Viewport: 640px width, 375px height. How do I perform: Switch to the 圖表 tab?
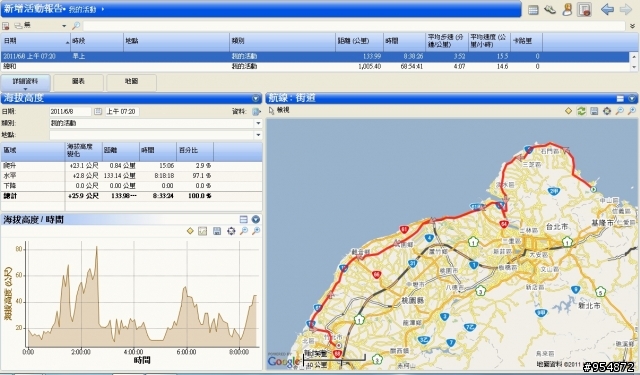pos(78,82)
